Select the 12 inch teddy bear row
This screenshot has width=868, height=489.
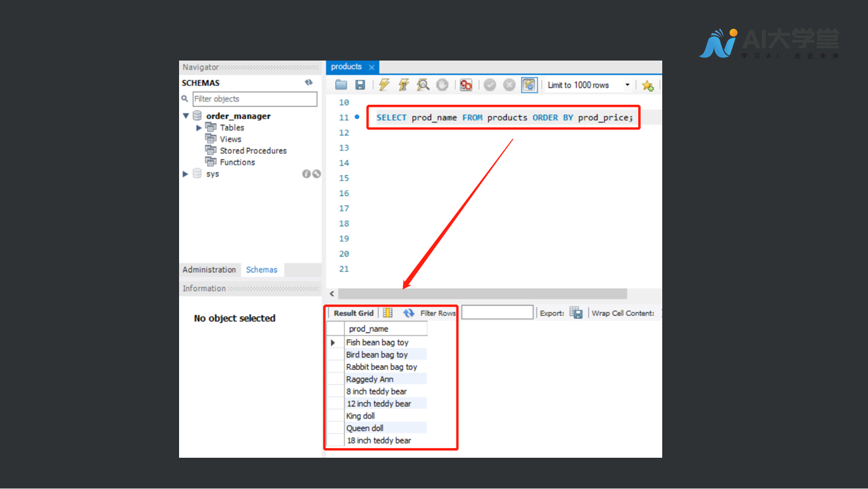(385, 404)
